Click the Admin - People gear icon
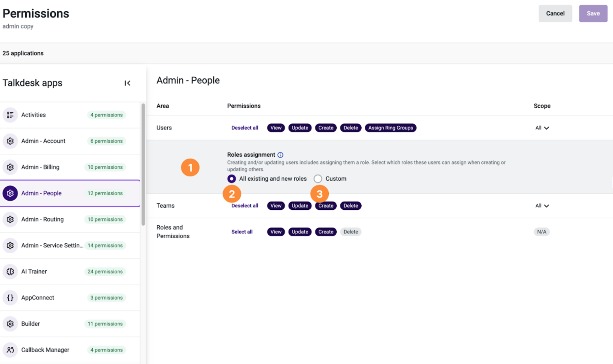Screen dimensions: 613x364 10,193
